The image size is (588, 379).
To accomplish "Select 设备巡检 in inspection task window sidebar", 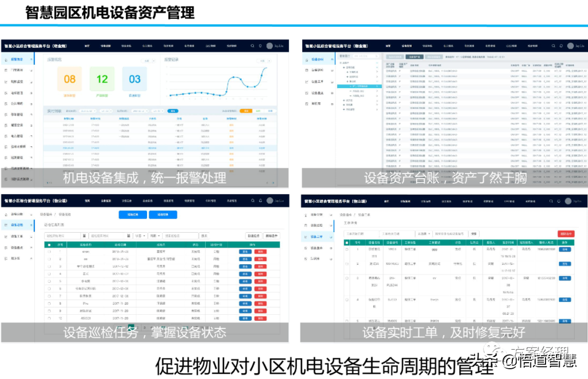I will click(x=17, y=225).
